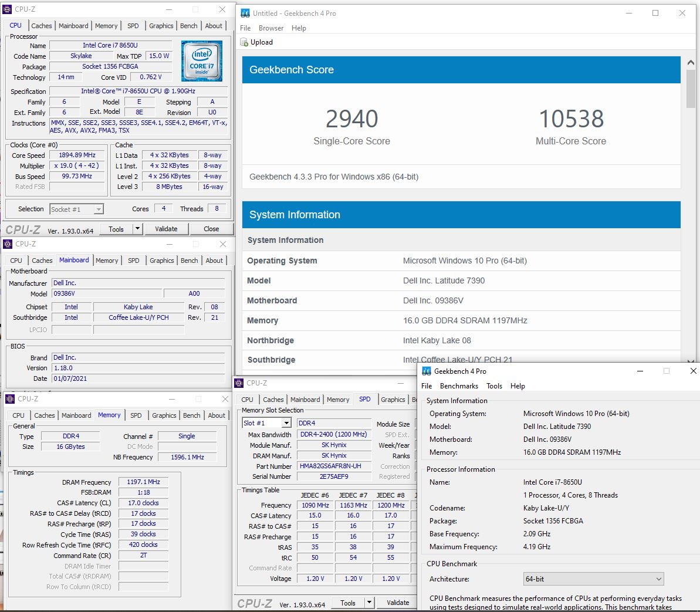Click CPU-Z icon in SPD window title bar
Screen dimensions: 700x612
[x=239, y=383]
